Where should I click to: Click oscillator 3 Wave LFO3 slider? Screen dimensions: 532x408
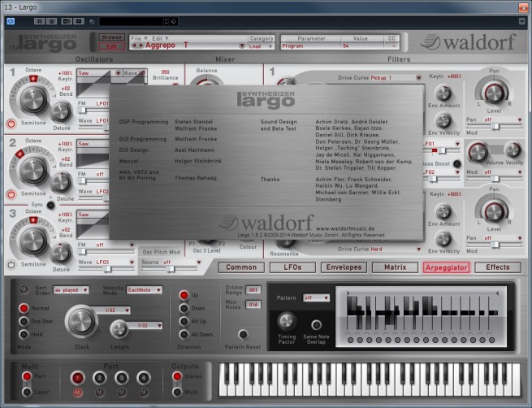106,269
